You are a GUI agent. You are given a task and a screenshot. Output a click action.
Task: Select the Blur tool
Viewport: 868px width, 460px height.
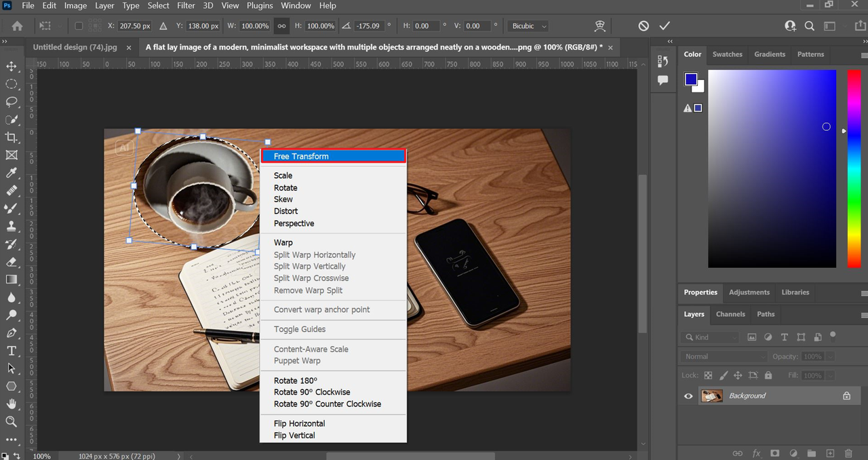tap(12, 297)
